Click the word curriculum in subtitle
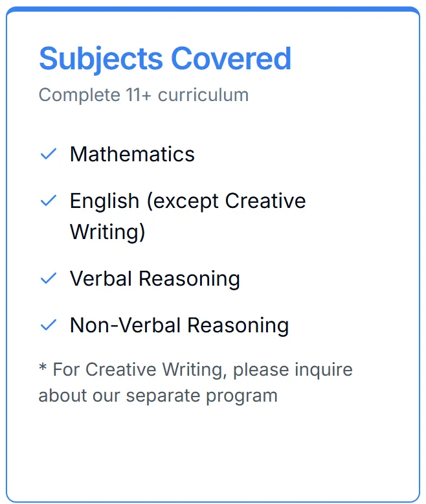 tap(203, 95)
